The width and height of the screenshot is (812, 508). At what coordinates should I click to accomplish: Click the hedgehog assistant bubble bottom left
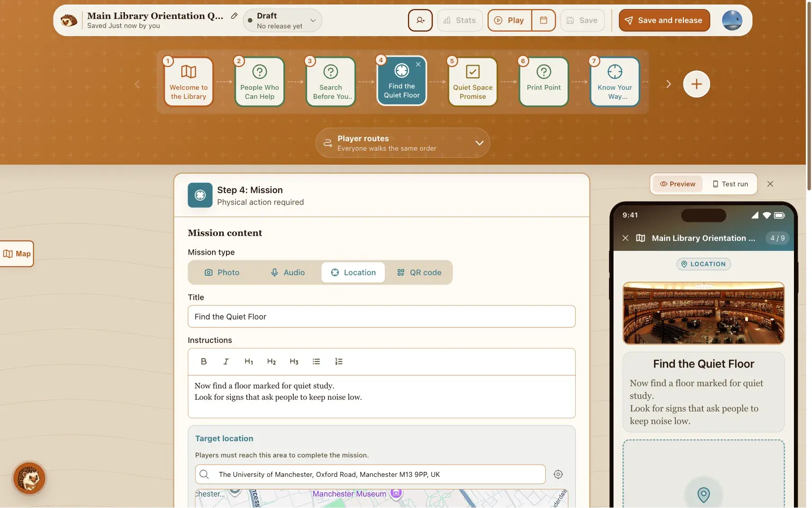point(29,478)
